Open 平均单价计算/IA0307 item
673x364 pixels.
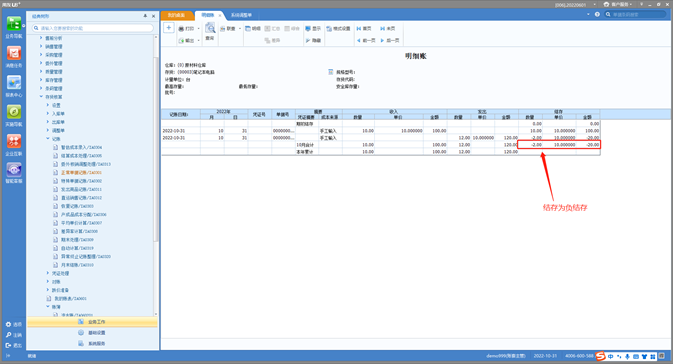tap(81, 223)
